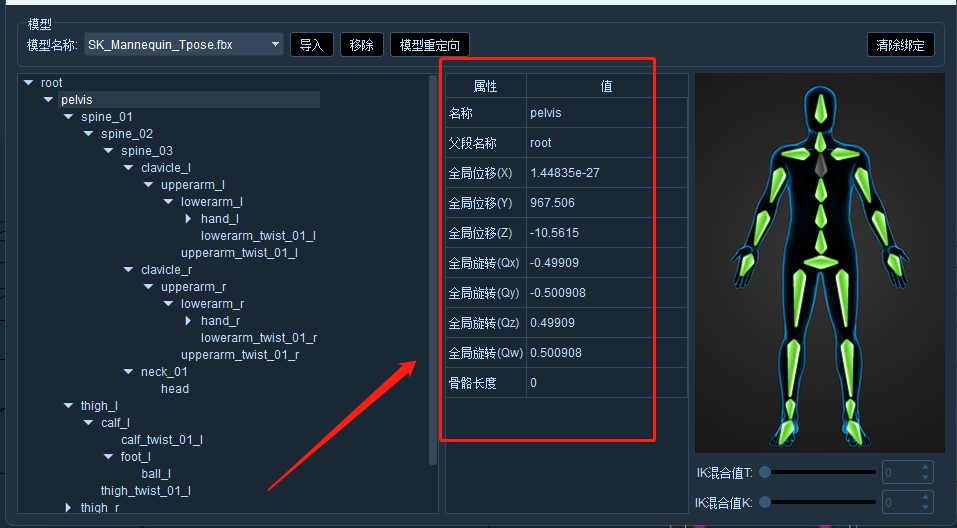Collapse the thigh_l node arrow
This screenshot has height=528, width=957.
(x=69, y=406)
